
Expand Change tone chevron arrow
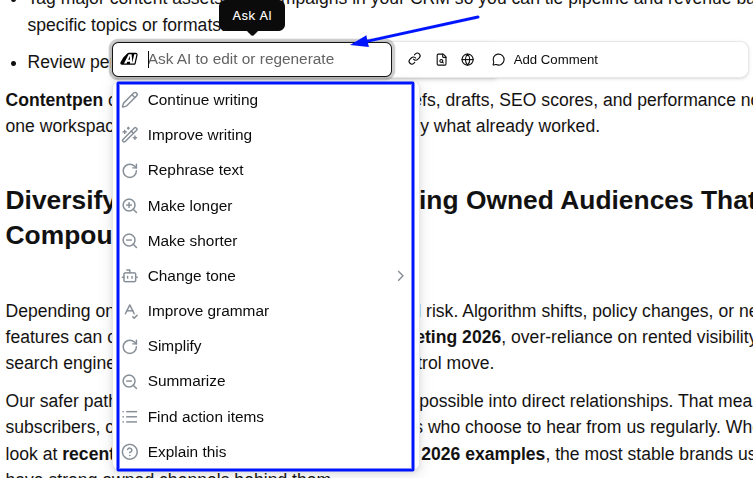401,276
